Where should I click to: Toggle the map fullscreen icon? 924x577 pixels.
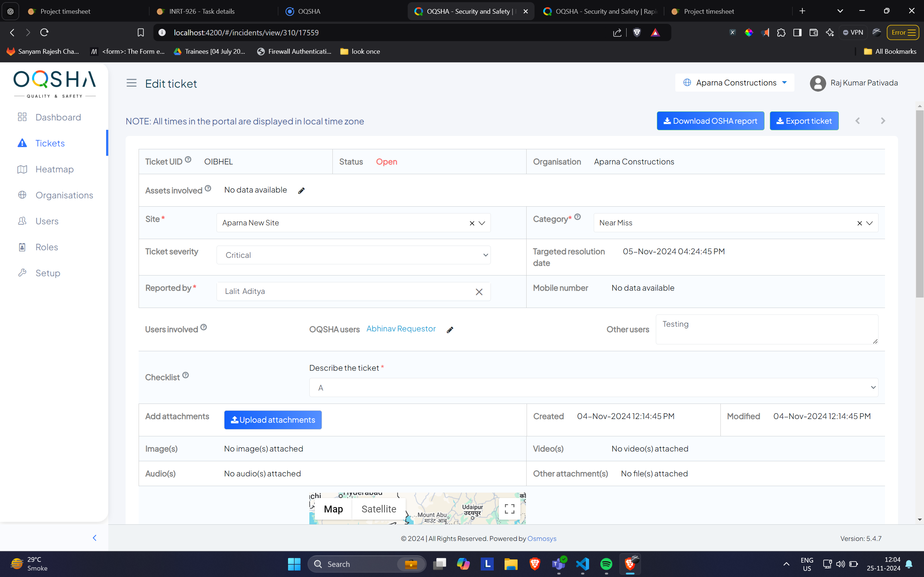click(509, 509)
